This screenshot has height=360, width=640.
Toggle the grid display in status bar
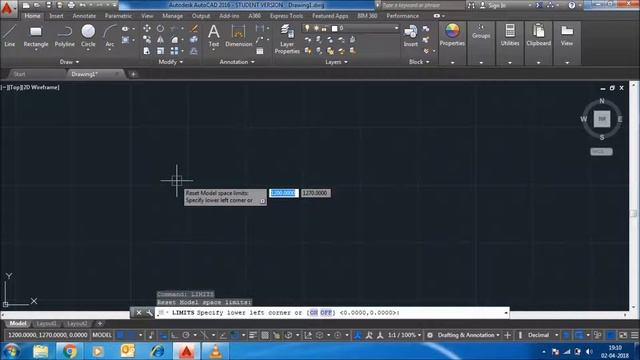click(120, 335)
